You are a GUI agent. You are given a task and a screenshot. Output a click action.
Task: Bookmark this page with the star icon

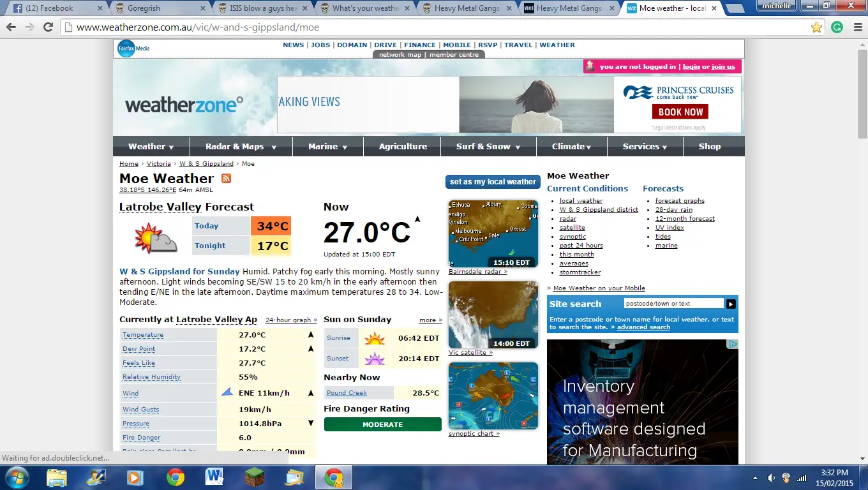[816, 27]
